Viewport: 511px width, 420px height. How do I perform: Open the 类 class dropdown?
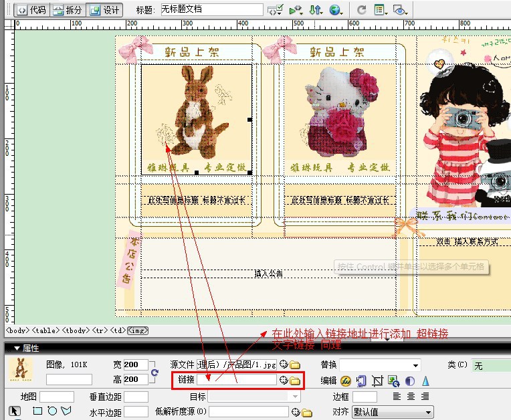(491, 366)
